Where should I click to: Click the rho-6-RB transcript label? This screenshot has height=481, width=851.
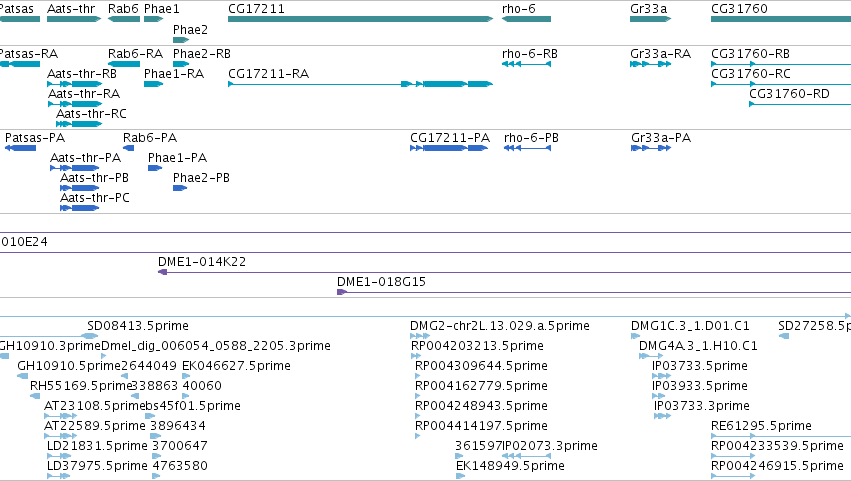tap(530, 54)
